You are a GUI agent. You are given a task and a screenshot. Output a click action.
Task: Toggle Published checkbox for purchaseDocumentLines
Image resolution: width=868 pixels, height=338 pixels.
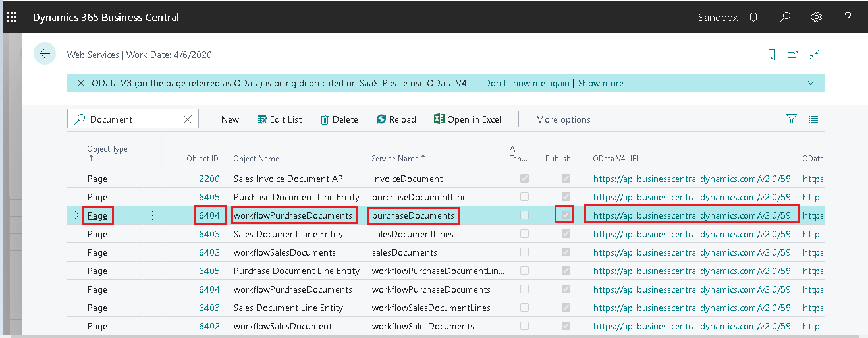[565, 197]
